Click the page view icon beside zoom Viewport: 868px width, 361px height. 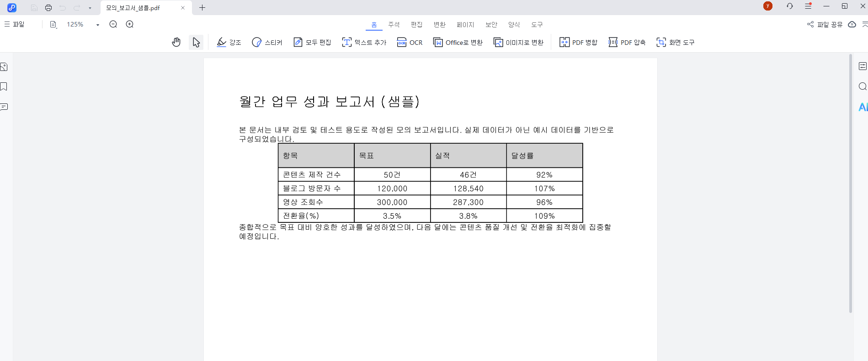pyautogui.click(x=53, y=25)
